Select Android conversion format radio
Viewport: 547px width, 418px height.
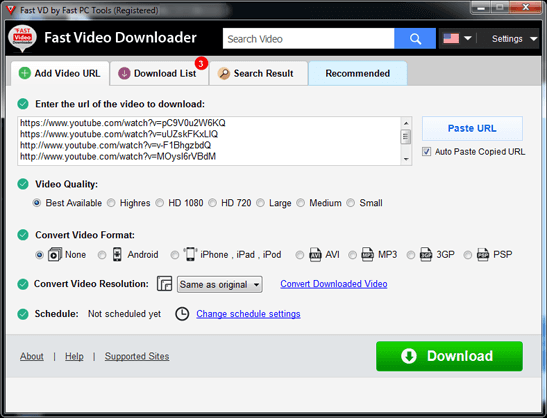tap(102, 255)
